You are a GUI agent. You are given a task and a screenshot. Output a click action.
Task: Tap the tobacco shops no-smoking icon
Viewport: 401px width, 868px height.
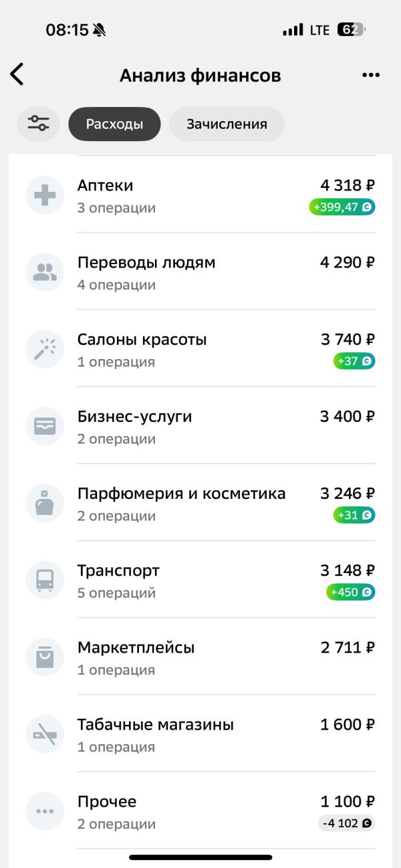[x=45, y=734]
